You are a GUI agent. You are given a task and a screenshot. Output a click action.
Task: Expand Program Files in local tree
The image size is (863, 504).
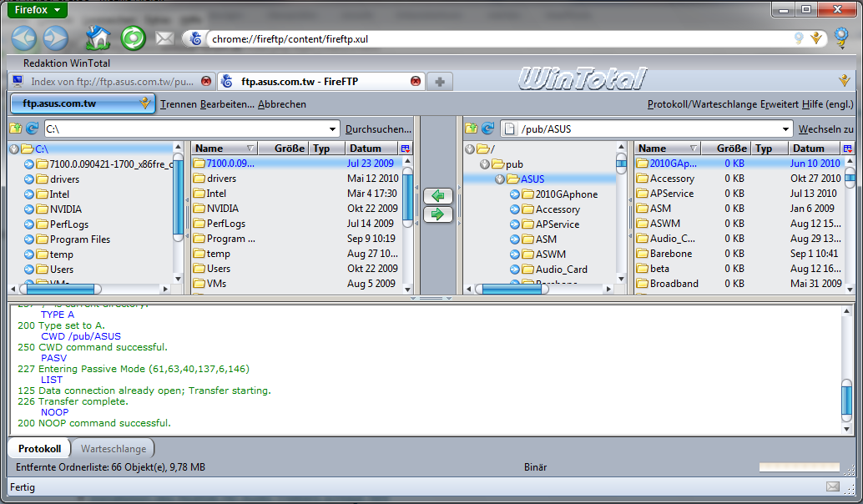pos(29,239)
